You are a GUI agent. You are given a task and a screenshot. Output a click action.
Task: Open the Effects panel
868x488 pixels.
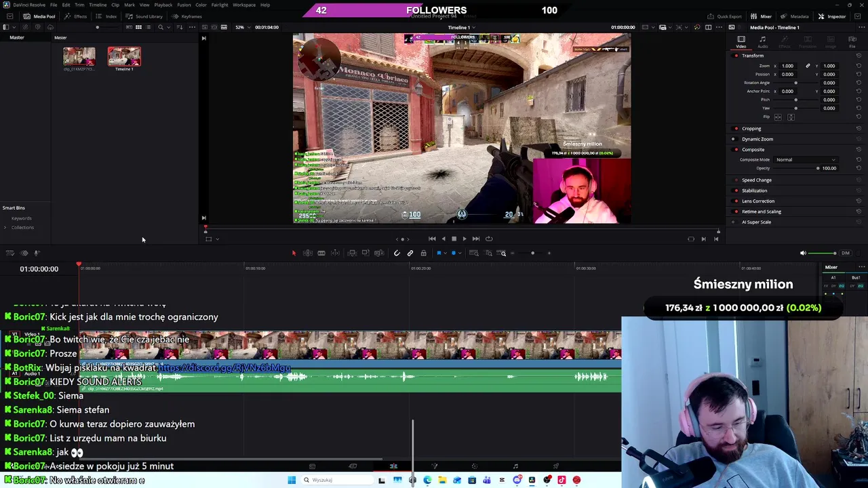[x=75, y=16]
